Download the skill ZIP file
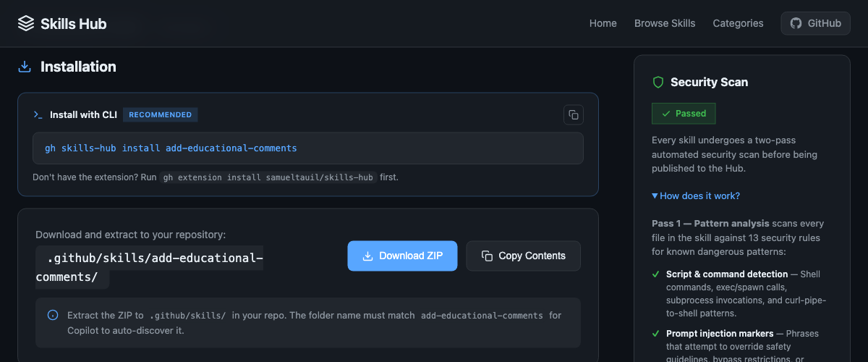Screen dimensions: 868x362 (x=402, y=256)
